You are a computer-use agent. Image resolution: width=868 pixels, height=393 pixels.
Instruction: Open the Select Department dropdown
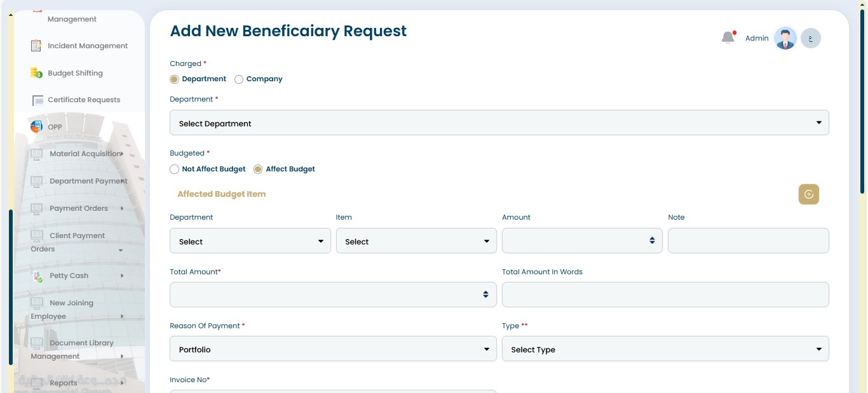coord(499,123)
